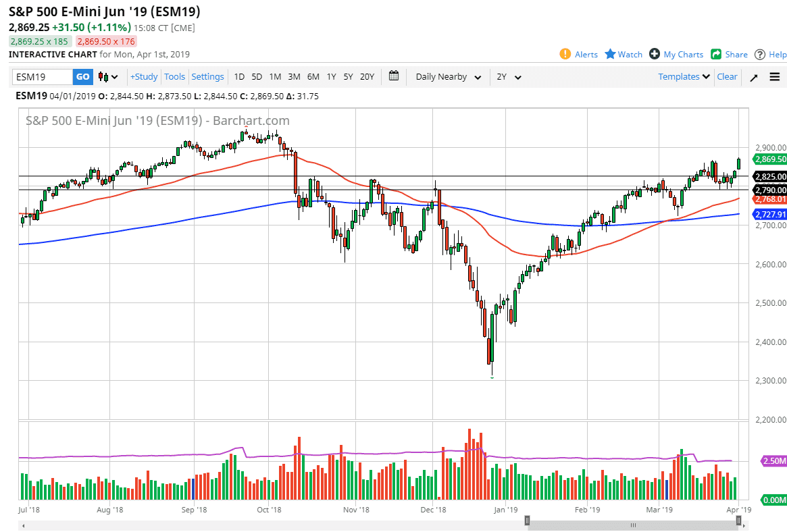Click the pop-out arrow icon
Image resolution: width=787 pixels, height=532 pixels.
tap(753, 76)
